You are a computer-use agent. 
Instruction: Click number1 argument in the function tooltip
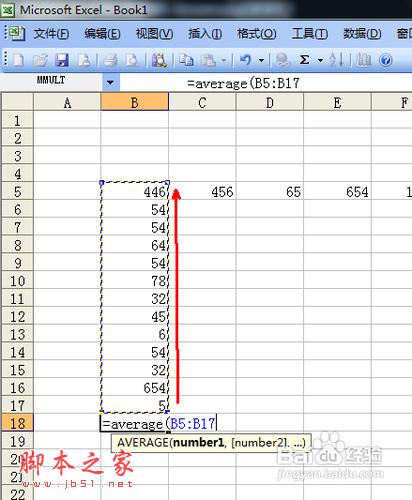(x=198, y=443)
